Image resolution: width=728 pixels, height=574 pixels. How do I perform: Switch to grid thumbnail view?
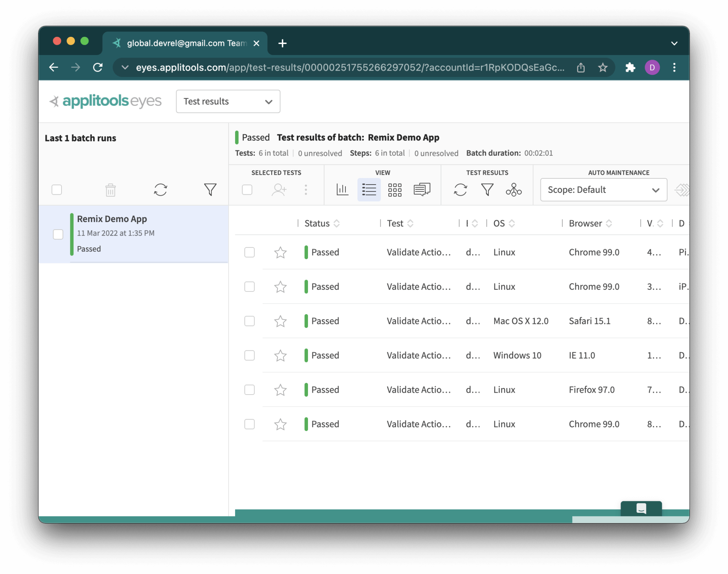(395, 190)
